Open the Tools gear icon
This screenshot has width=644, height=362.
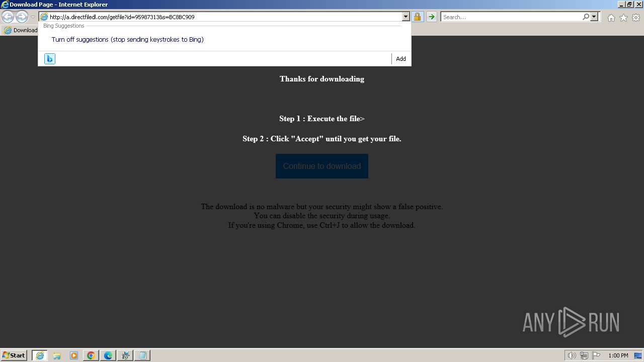click(636, 18)
